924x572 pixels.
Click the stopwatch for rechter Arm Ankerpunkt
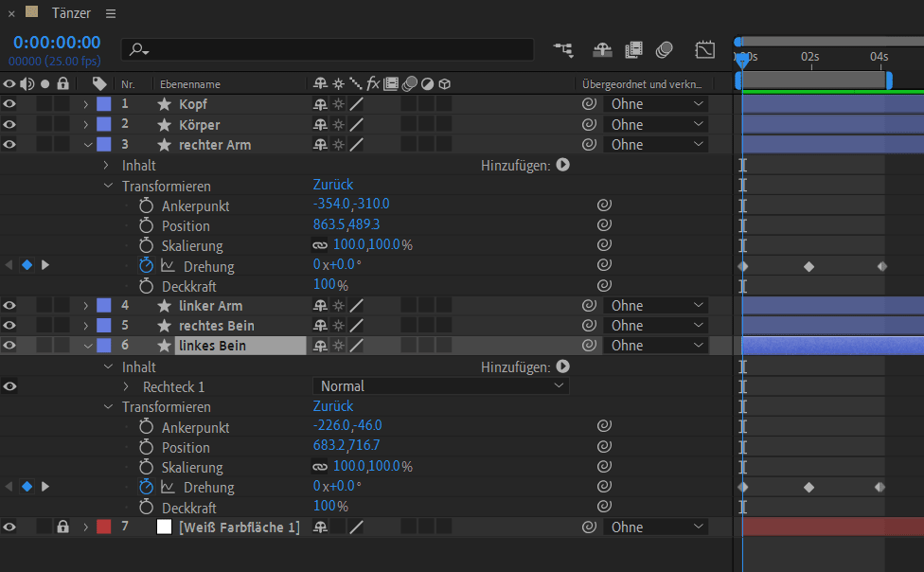[x=146, y=206]
